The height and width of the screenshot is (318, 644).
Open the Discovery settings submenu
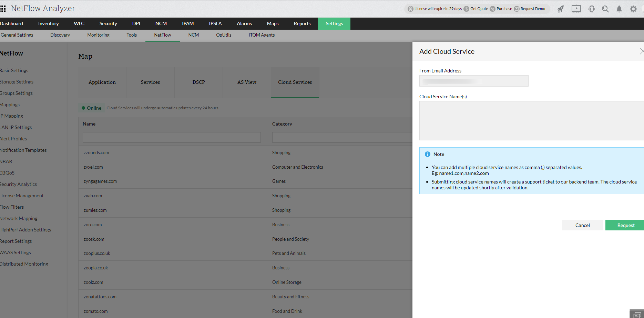point(60,35)
